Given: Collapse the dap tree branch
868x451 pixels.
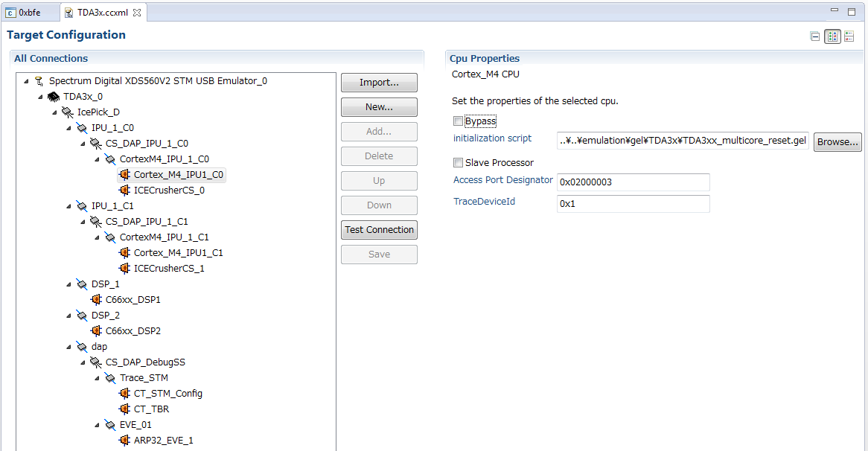Looking at the screenshot, I should tap(68, 346).
